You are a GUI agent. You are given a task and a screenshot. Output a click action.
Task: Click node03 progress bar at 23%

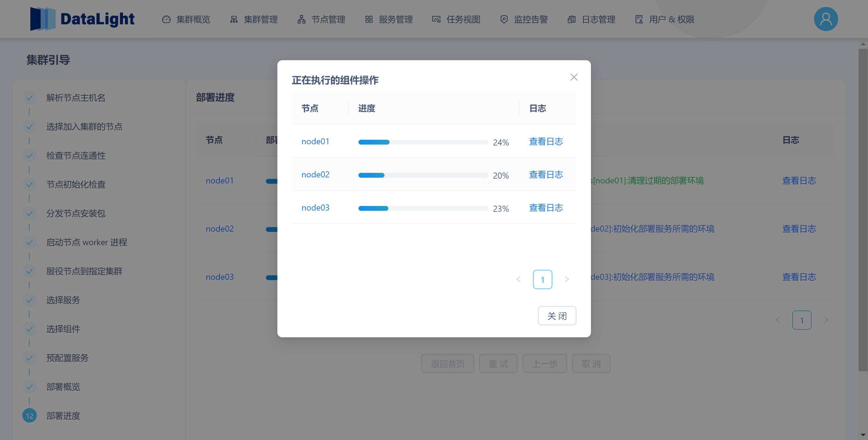click(x=423, y=208)
